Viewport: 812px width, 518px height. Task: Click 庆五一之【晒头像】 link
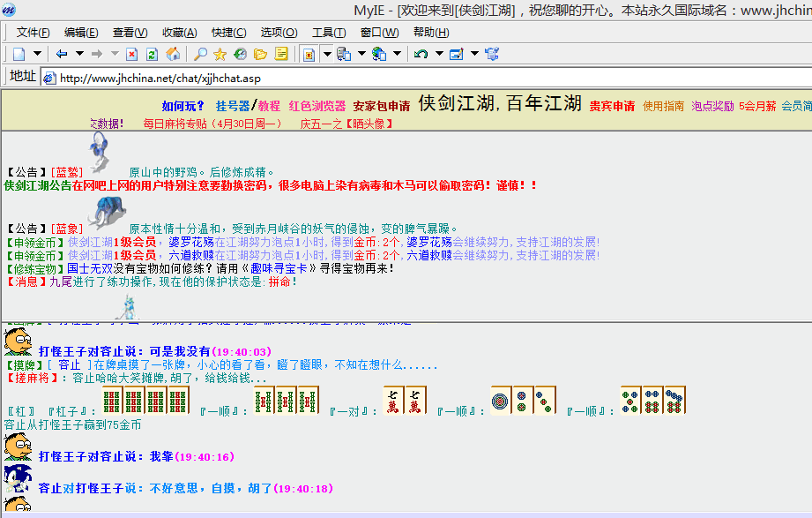347,124
